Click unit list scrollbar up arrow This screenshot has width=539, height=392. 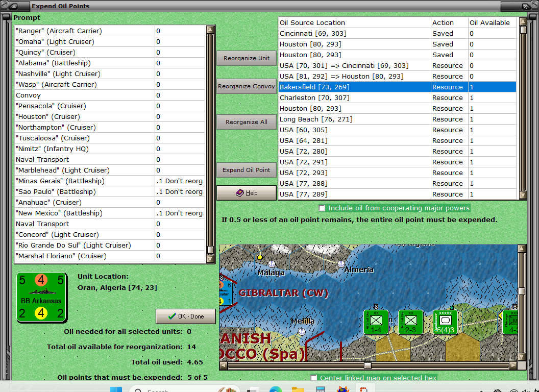210,30
